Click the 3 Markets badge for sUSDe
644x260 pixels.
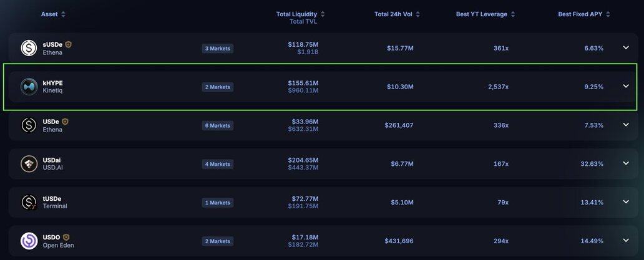point(218,49)
